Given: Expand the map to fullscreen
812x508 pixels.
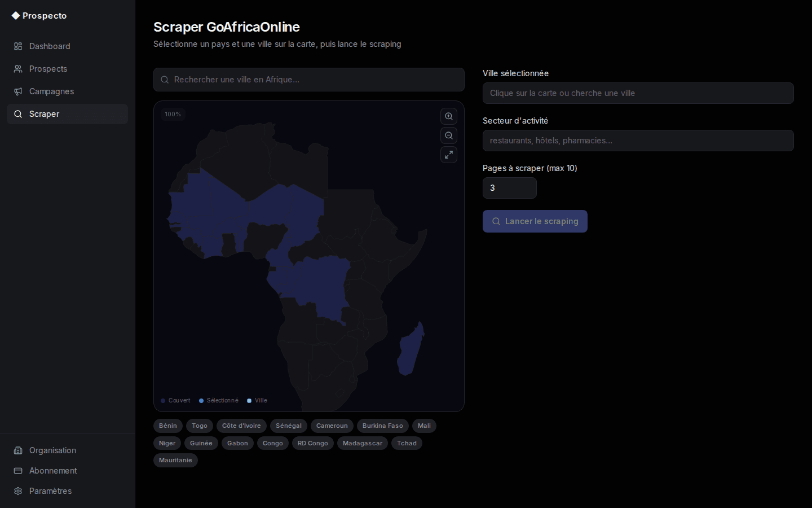Looking at the screenshot, I should [449, 155].
